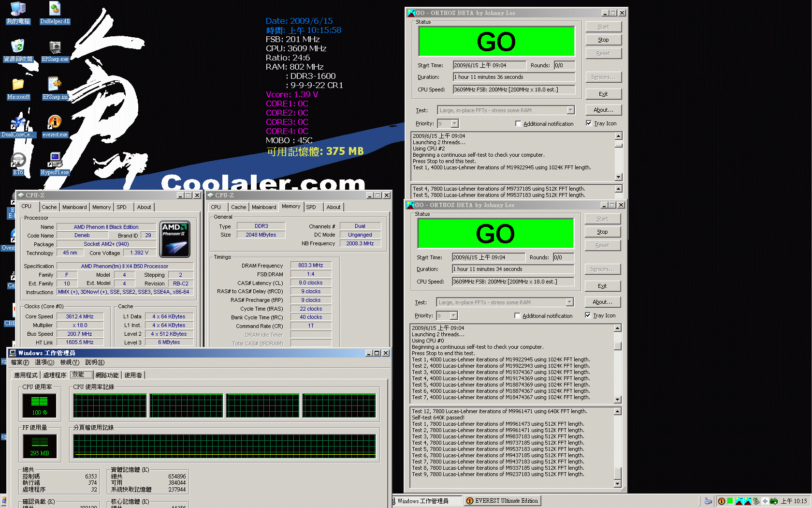Click Duration field reading 1 hour 11 minutes 36 seconds
The image size is (812, 508).
(x=514, y=77)
